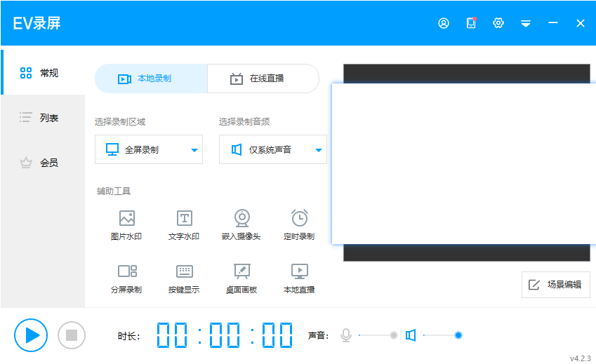The width and height of the screenshot is (596, 364).
Task: Open the 文字水印 tool
Action: (184, 225)
